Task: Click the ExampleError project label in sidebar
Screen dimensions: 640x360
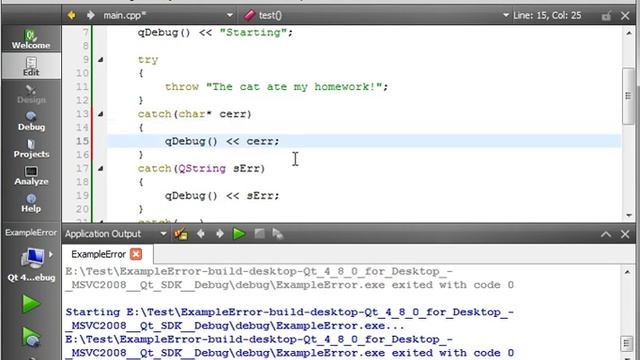Action: click(31, 233)
